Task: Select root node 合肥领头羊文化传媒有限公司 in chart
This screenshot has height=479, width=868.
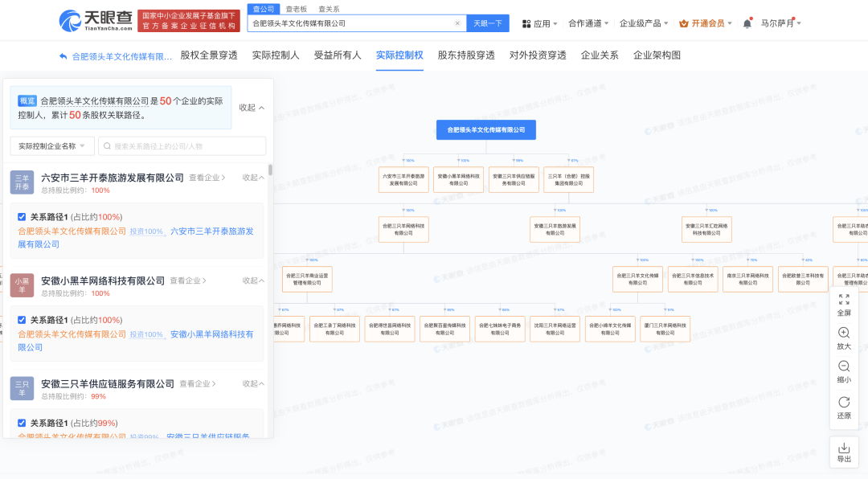Action: (x=486, y=129)
